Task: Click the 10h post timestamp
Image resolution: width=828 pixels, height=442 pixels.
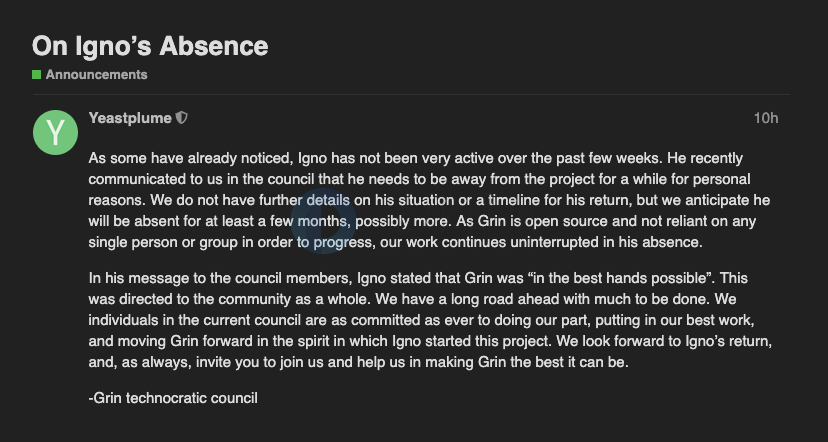Action: click(766, 118)
